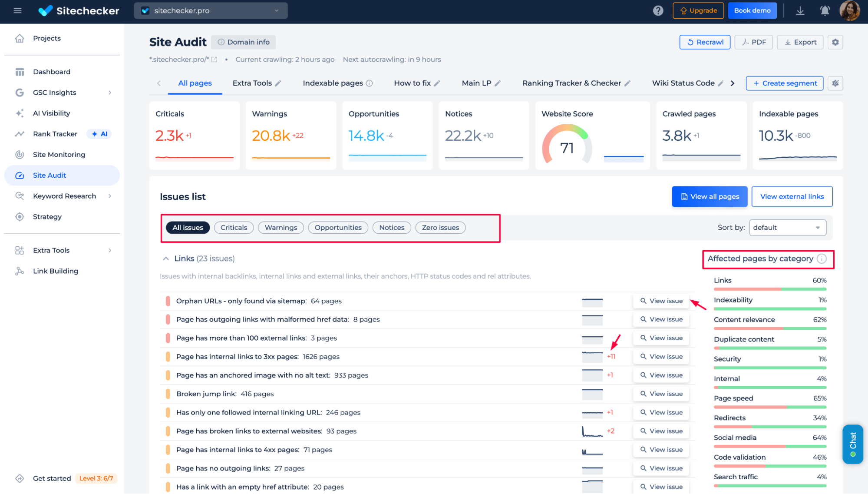
Task: Edit the Extra Tools segment pencil icon
Action: pyautogui.click(x=278, y=83)
